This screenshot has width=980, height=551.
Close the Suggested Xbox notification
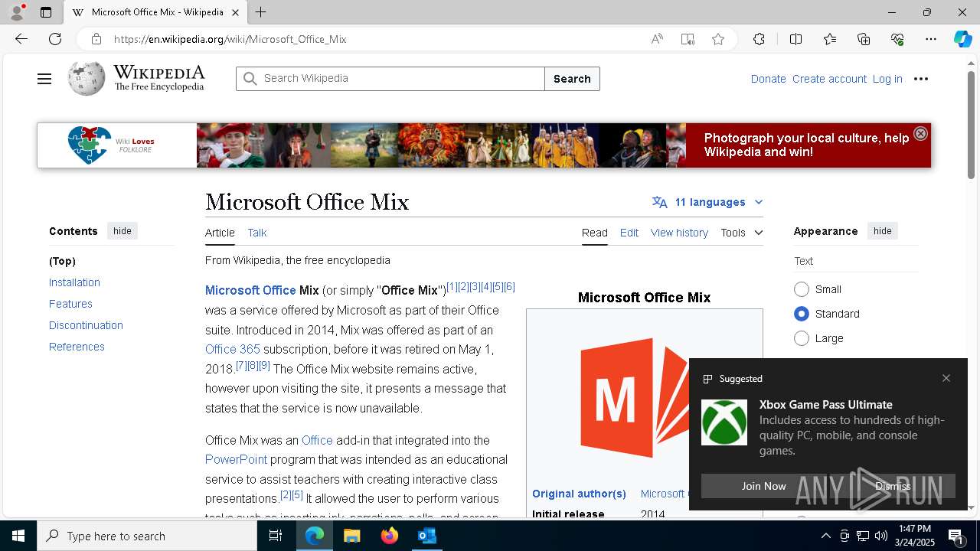[946, 378]
